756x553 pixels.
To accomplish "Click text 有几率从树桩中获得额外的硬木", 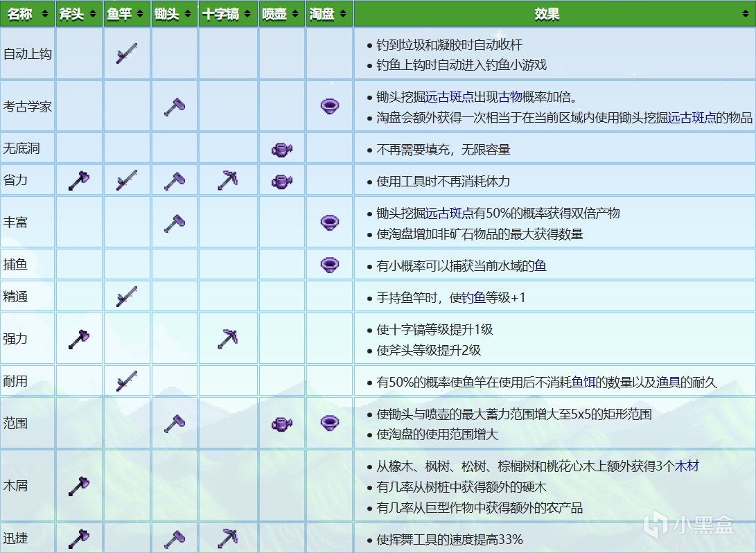I will pos(461,487).
